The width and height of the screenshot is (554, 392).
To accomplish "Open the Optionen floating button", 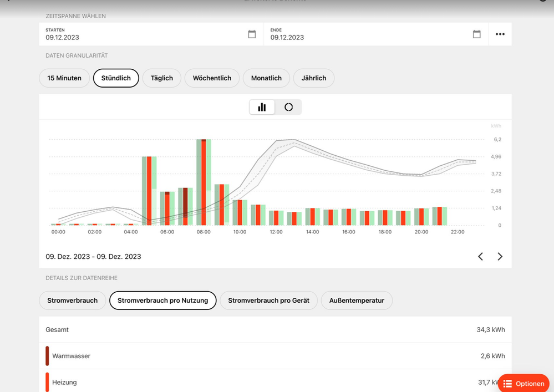I will [x=523, y=384].
